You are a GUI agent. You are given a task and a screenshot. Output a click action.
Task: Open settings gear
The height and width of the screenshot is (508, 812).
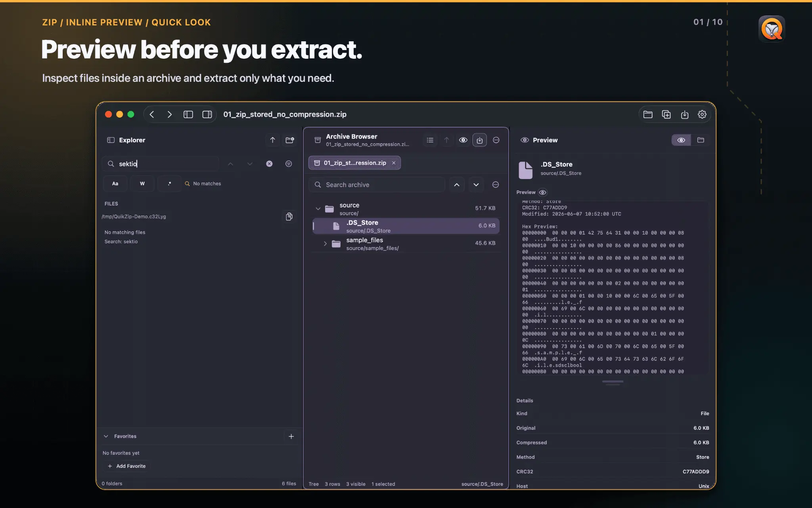702,114
